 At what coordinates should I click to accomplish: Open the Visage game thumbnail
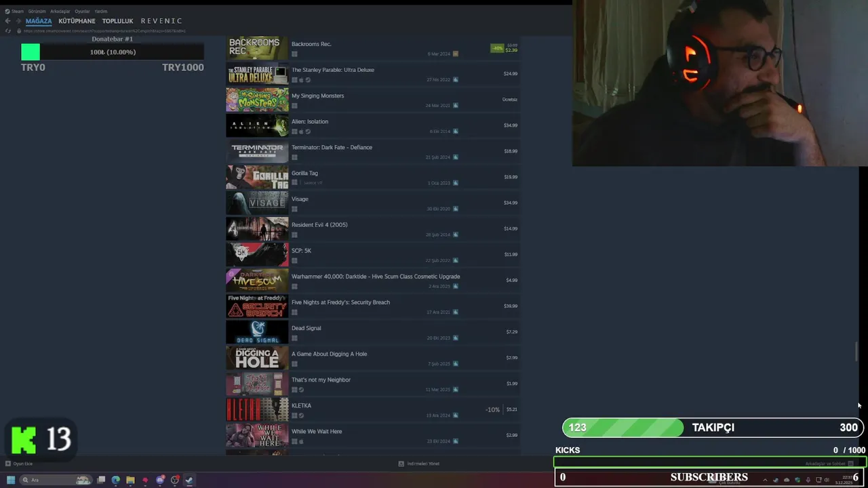click(257, 203)
